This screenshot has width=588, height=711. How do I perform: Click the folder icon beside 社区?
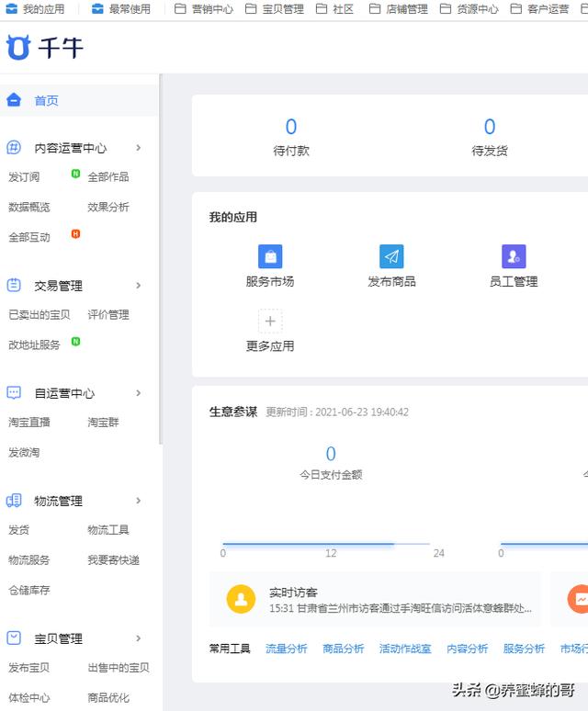(322, 8)
